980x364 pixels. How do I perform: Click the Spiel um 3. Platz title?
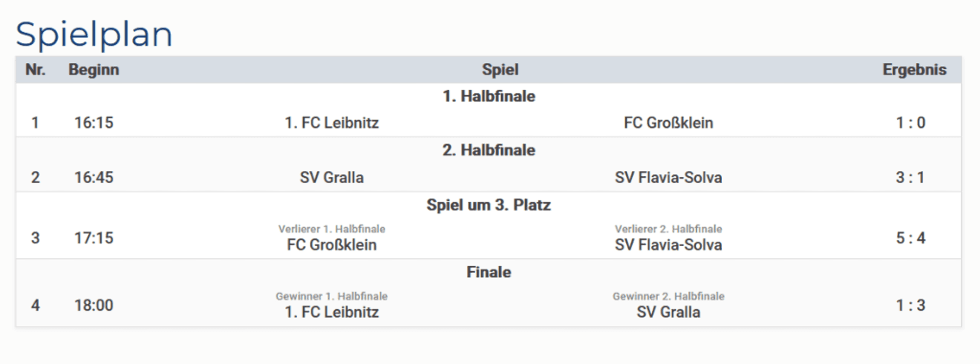[x=488, y=205]
